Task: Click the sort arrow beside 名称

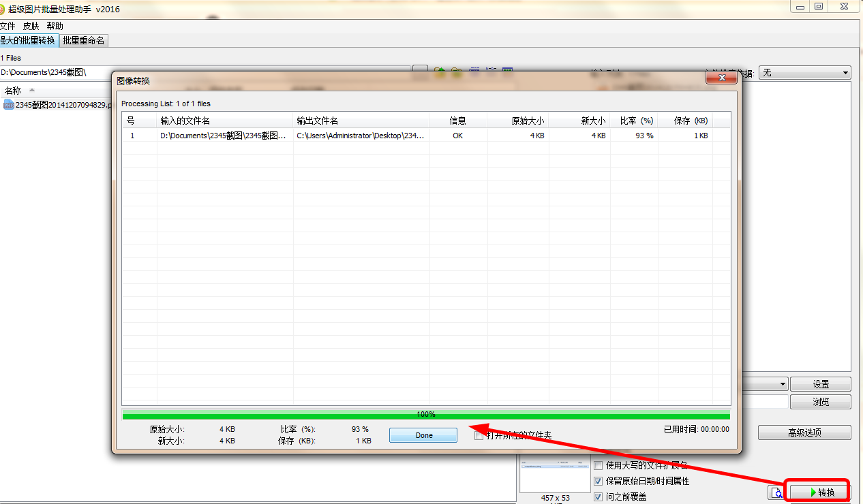Action: click(32, 91)
